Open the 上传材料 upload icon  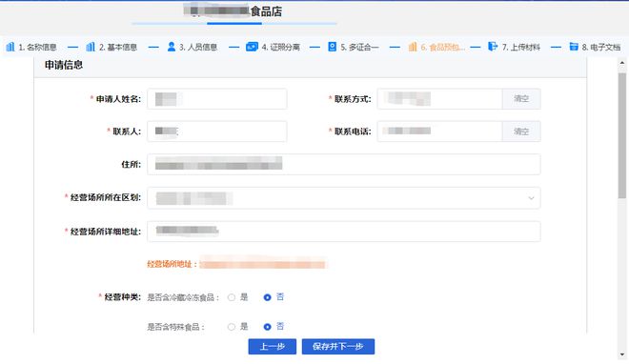click(x=493, y=47)
